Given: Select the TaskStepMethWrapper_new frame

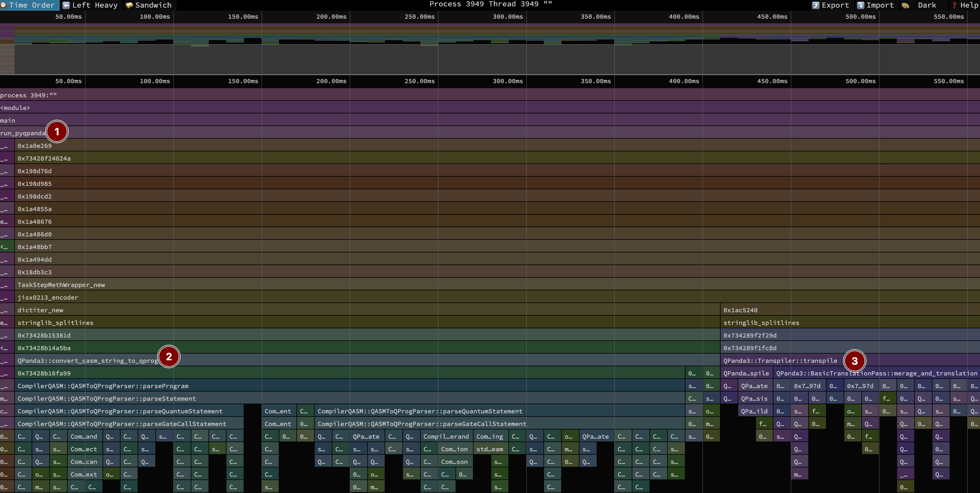Looking at the screenshot, I should click(x=61, y=285).
